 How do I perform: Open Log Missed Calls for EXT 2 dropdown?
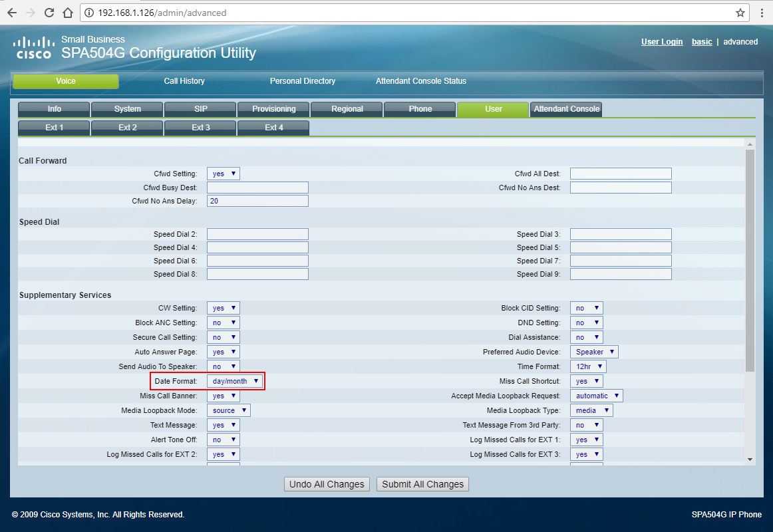(x=224, y=454)
